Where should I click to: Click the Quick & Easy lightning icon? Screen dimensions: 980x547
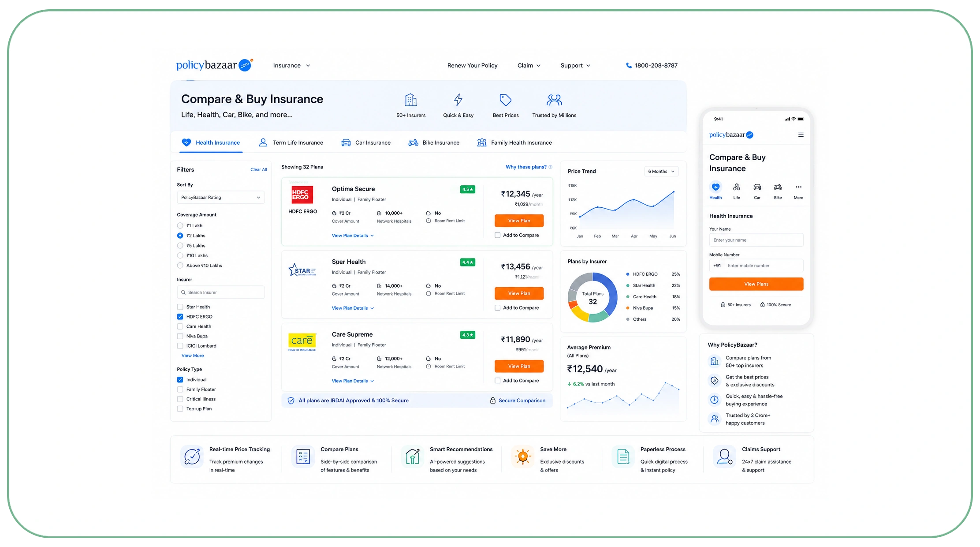[458, 100]
